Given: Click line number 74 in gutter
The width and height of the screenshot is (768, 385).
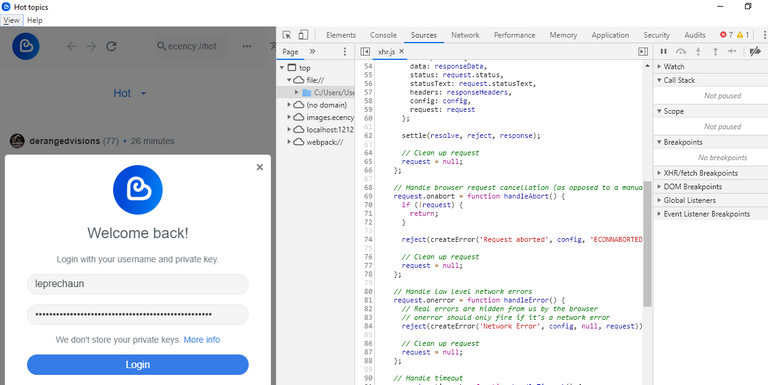Looking at the screenshot, I should pos(368,240).
